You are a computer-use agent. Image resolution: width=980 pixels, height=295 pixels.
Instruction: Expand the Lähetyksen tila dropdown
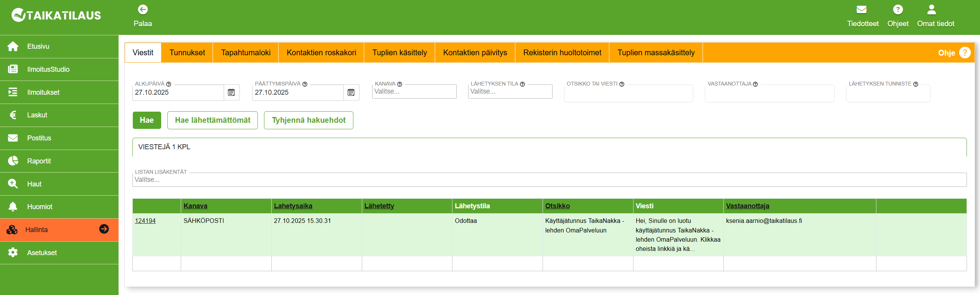[x=510, y=92]
